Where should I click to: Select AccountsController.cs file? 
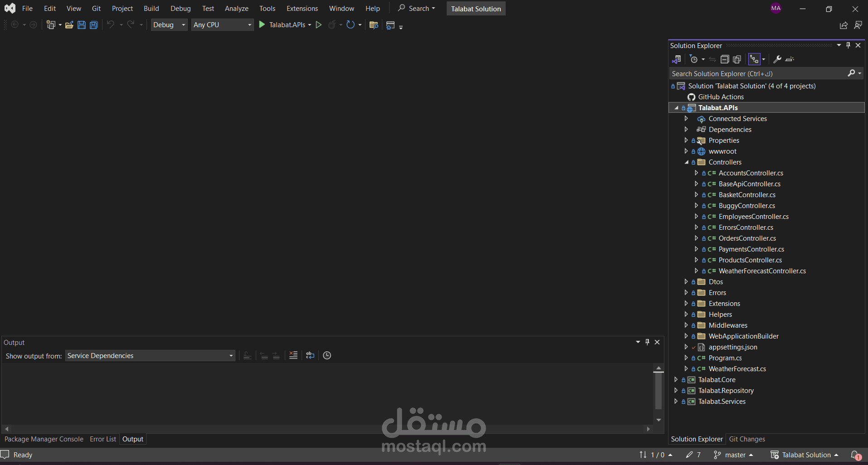751,173
